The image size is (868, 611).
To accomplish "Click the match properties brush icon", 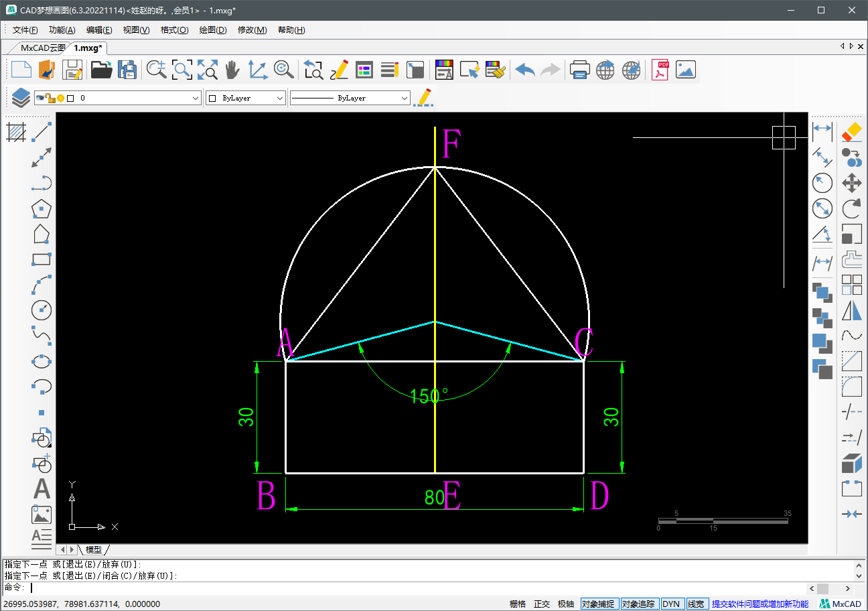I will coord(495,70).
